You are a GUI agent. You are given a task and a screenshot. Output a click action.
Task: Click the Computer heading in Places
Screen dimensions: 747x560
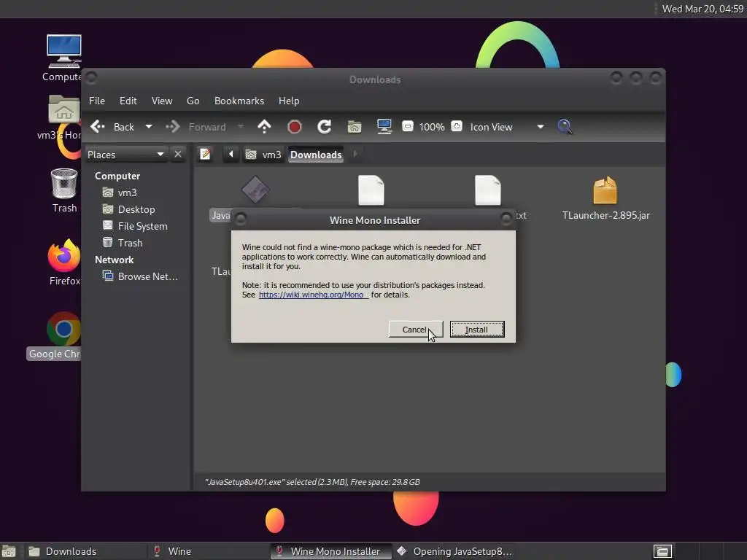[117, 176]
